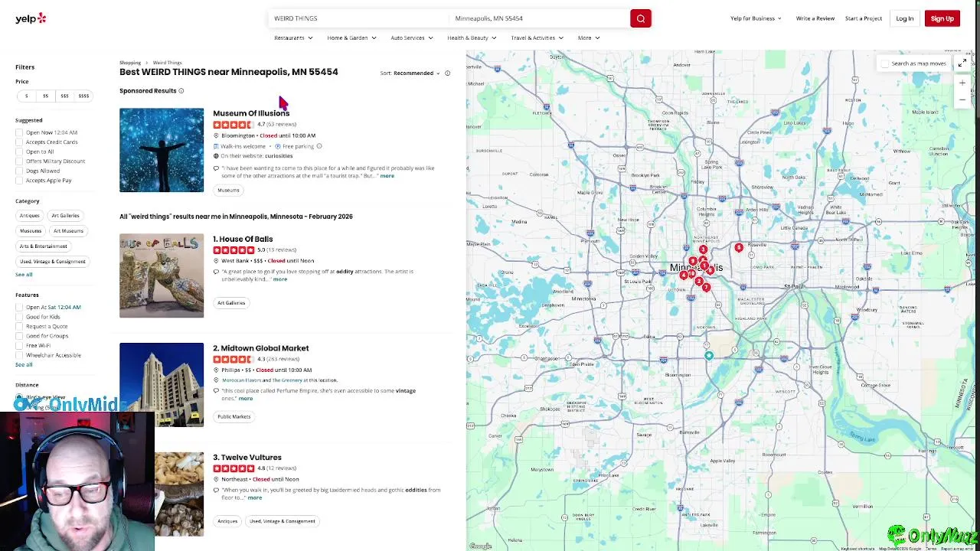Image resolution: width=980 pixels, height=551 pixels.
Task: Select the $$ price filter
Action: (45, 96)
